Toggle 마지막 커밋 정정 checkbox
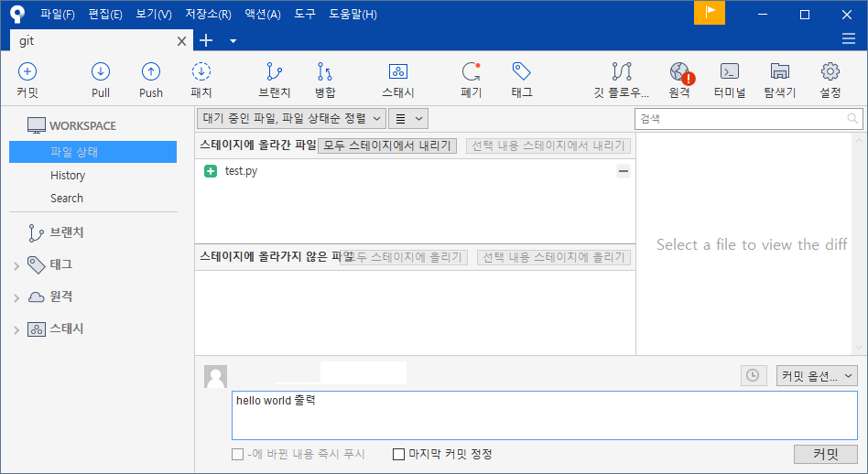Image resolution: width=868 pixels, height=474 pixels. coord(398,454)
